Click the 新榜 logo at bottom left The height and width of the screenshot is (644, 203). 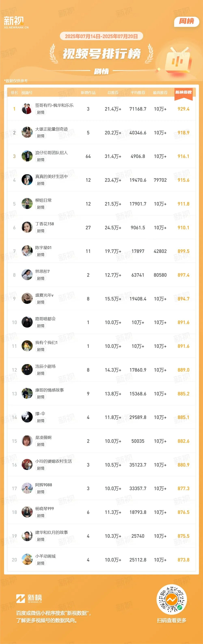[x=29, y=598]
